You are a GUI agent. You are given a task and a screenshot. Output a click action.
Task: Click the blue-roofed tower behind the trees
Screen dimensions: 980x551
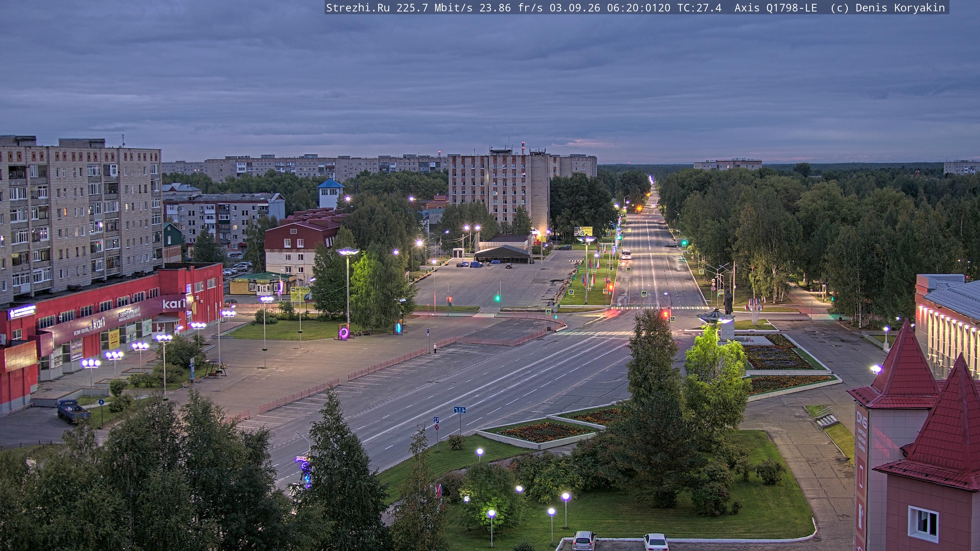click(x=330, y=193)
